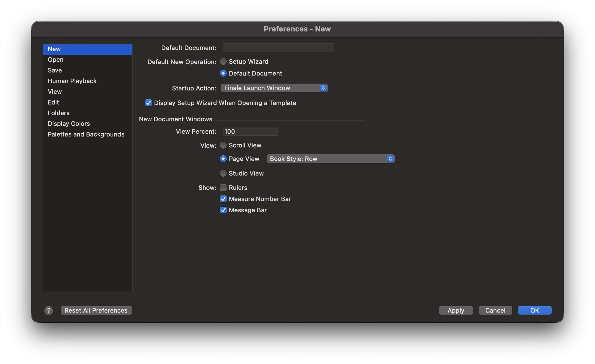595x364 pixels.
Task: Switch to Display Colors preferences
Action: pyautogui.click(x=69, y=124)
